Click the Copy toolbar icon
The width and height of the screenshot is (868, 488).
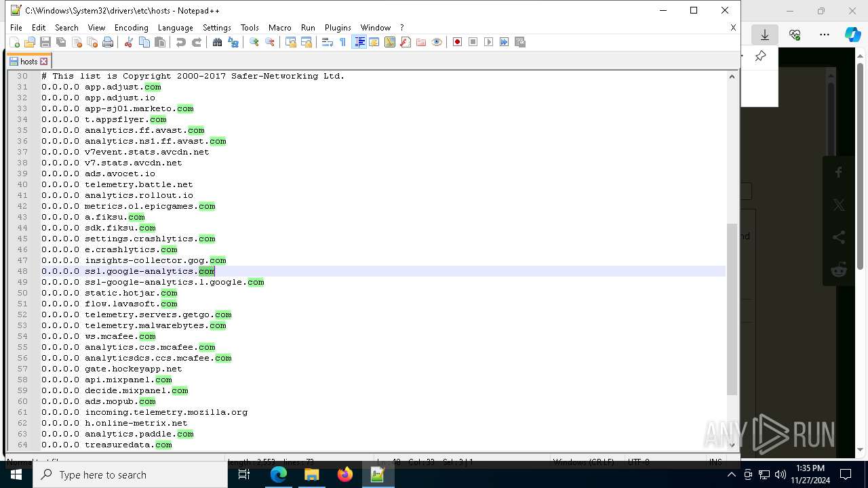click(144, 42)
